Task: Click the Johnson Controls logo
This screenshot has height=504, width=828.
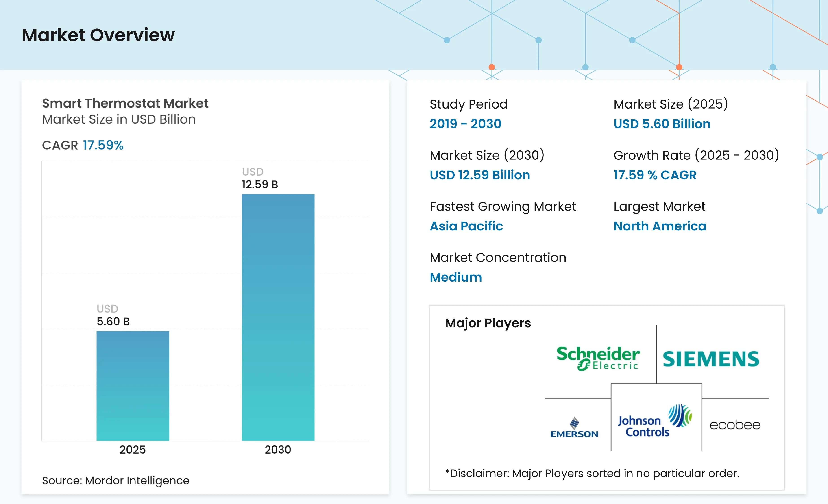Action: [x=655, y=420]
